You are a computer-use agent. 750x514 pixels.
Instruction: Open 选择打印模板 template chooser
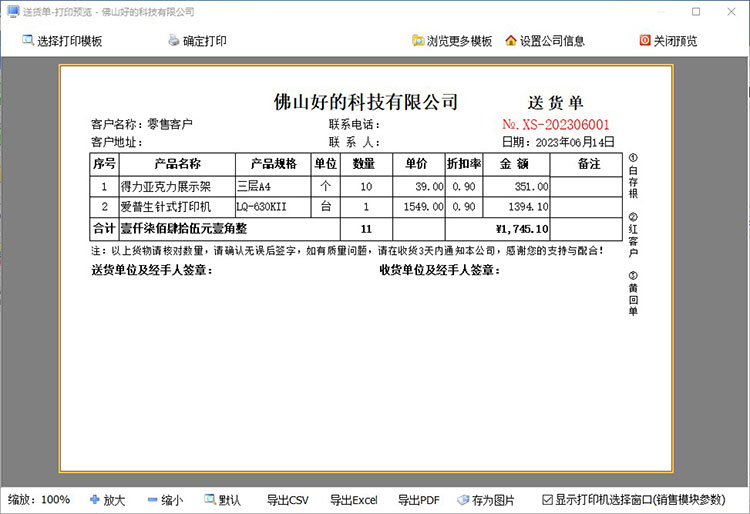tap(62, 41)
